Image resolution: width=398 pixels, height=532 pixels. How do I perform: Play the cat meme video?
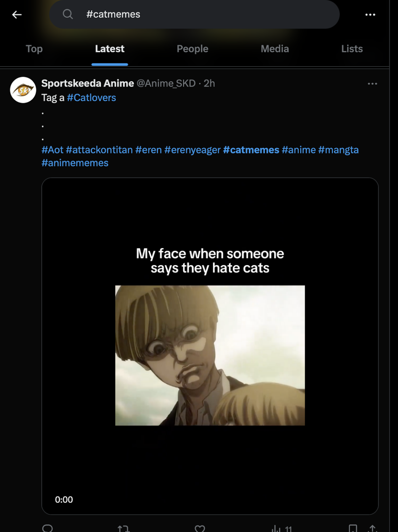pyautogui.click(x=210, y=346)
